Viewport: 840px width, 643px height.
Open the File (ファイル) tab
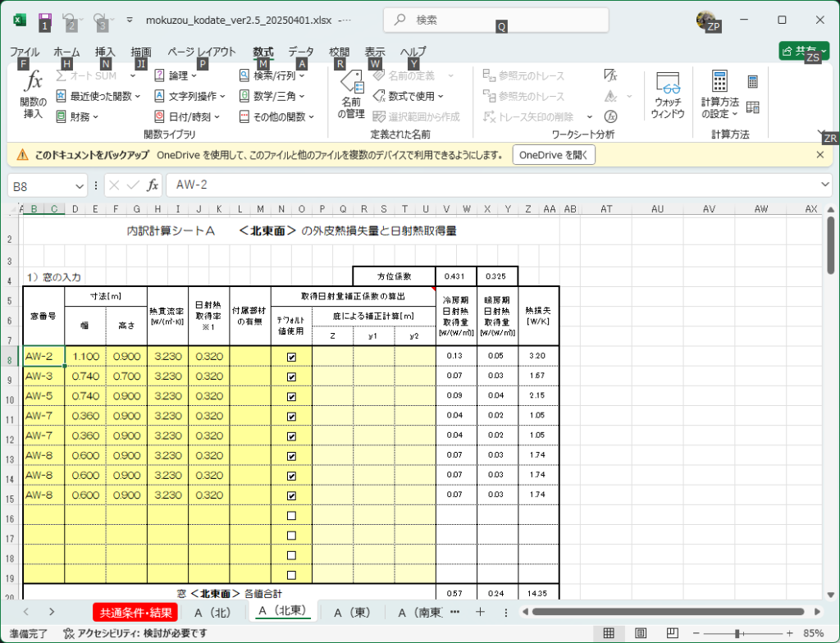pyautogui.click(x=24, y=52)
